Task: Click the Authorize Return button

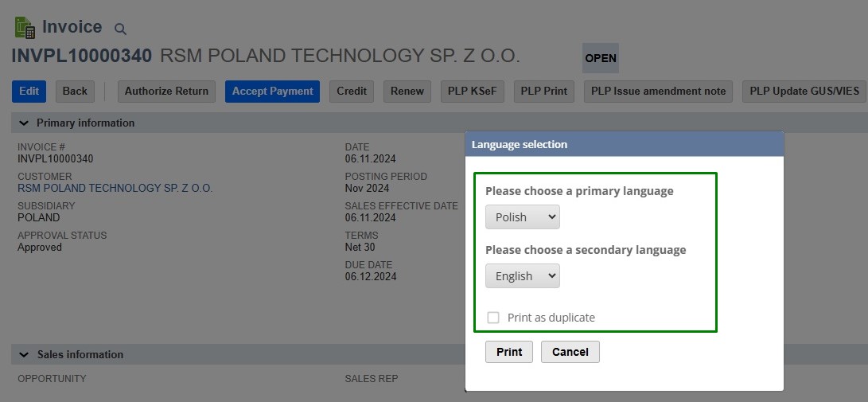Action: click(166, 92)
